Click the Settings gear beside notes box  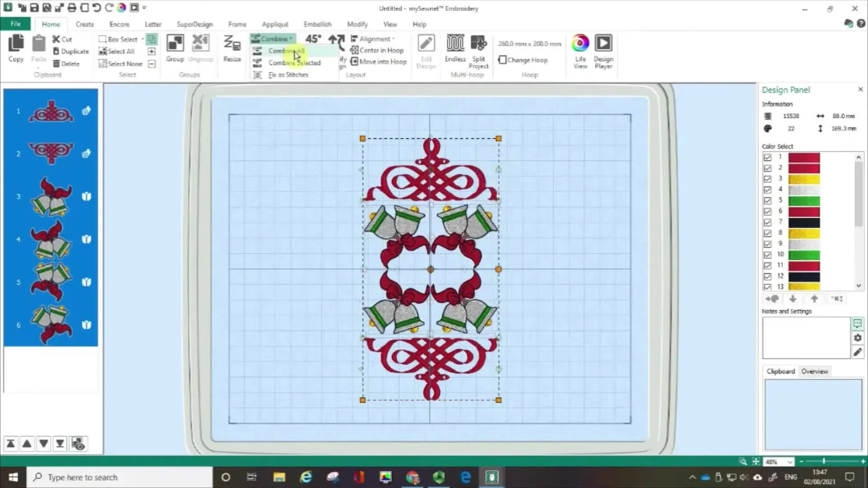point(857,338)
